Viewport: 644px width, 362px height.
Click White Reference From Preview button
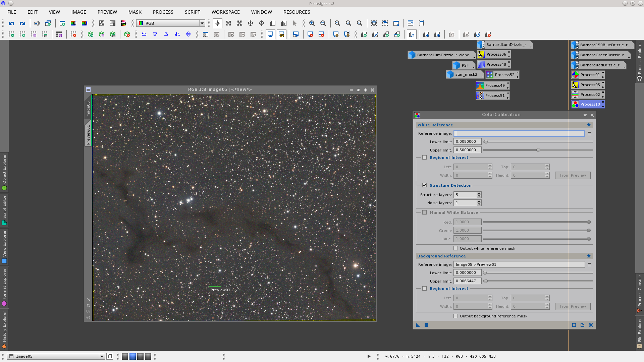pyautogui.click(x=573, y=175)
